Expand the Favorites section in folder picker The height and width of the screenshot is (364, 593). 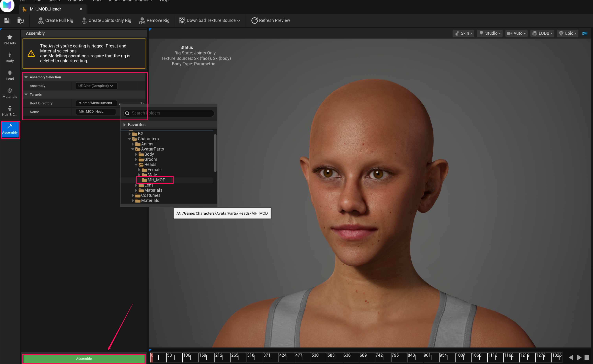click(124, 124)
